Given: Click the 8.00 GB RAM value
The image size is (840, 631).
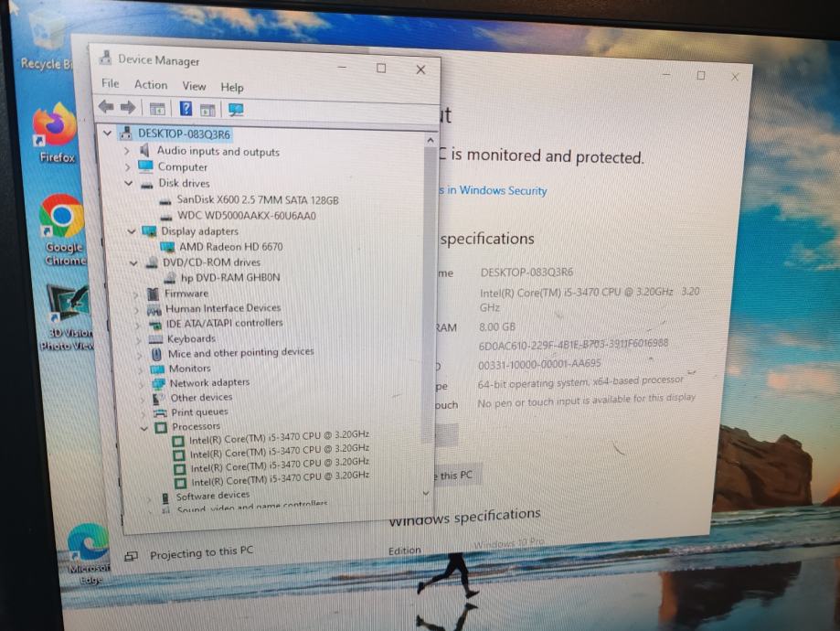Looking at the screenshot, I should [497, 326].
